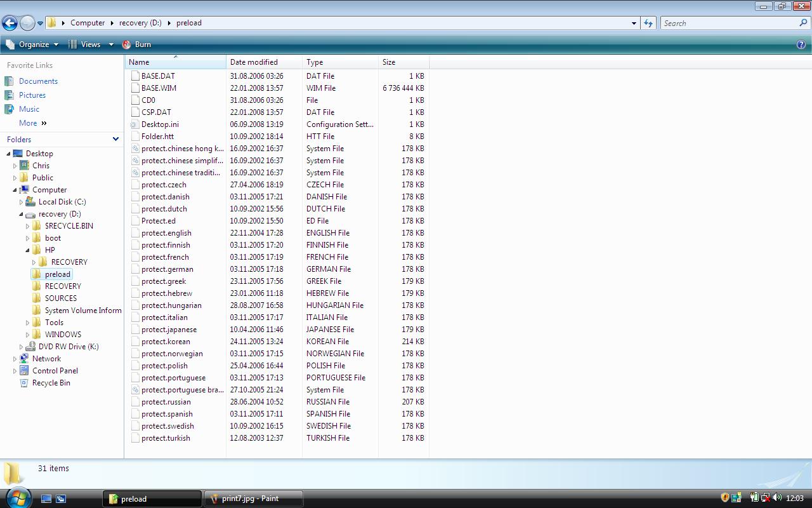
Task: Open the Documents favorite link
Action: click(38, 81)
